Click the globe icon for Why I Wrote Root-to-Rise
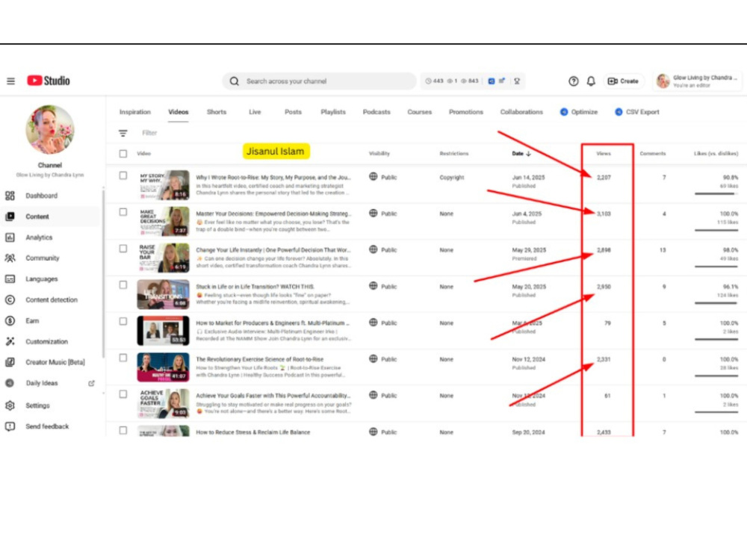 pos(373,177)
